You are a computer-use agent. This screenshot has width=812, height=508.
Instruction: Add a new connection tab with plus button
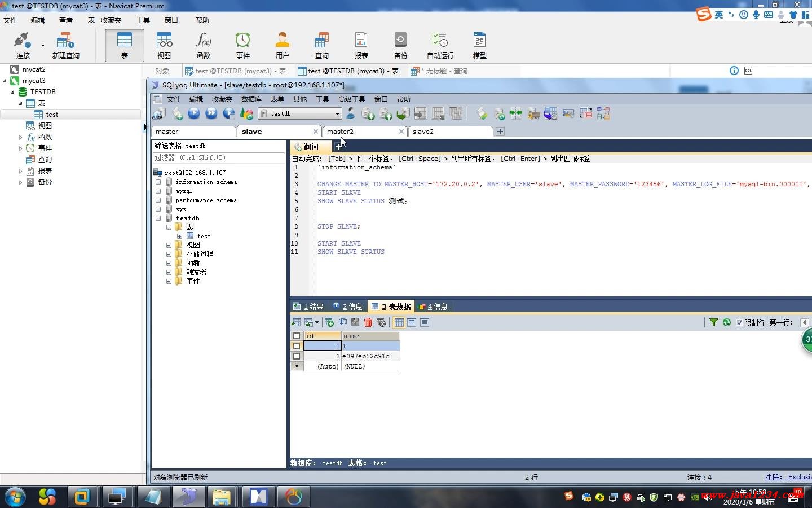coord(500,132)
